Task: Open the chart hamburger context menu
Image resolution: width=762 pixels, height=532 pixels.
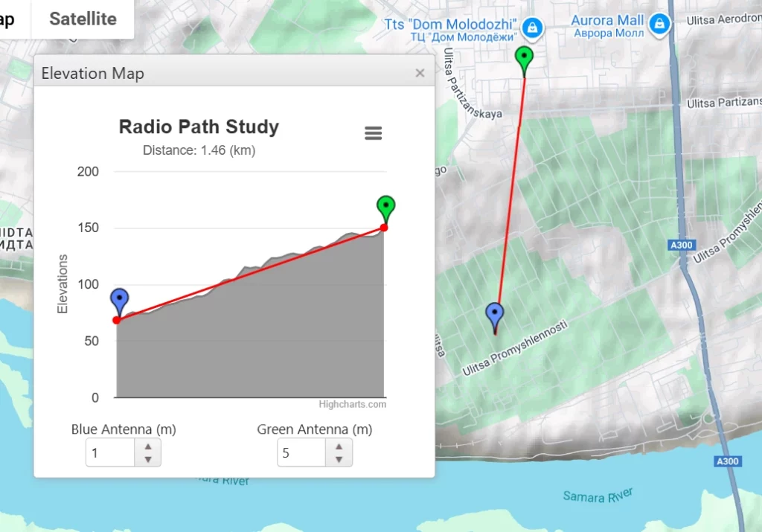Action: click(373, 133)
